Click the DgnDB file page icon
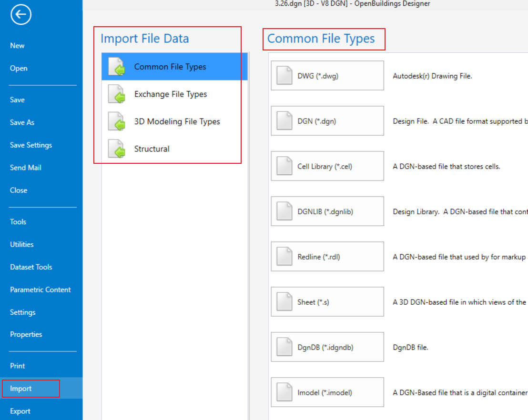The width and height of the screenshot is (528, 420). coord(284,347)
